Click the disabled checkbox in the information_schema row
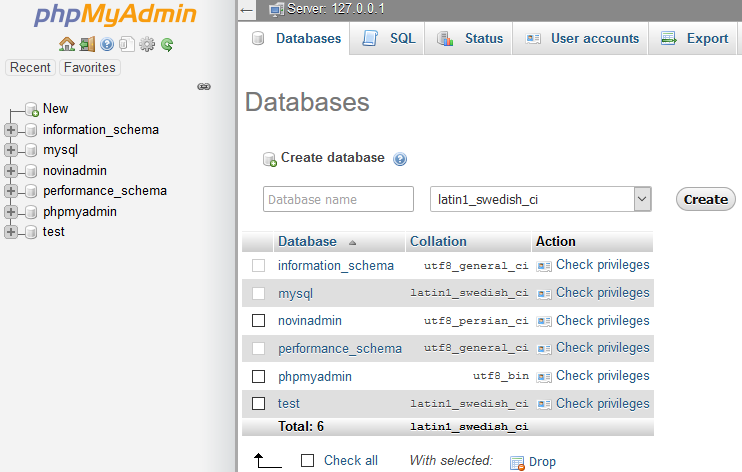Screen dimensions: 742x472 pyautogui.click(x=258, y=266)
